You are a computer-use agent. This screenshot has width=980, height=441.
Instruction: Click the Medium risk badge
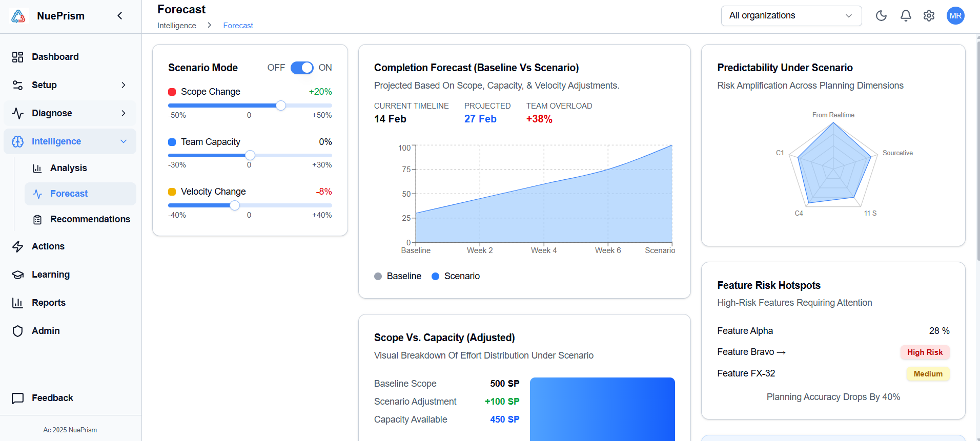[928, 374]
